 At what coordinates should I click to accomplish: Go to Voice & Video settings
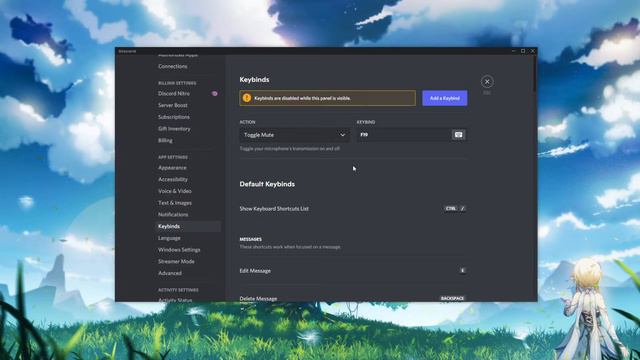point(175,191)
